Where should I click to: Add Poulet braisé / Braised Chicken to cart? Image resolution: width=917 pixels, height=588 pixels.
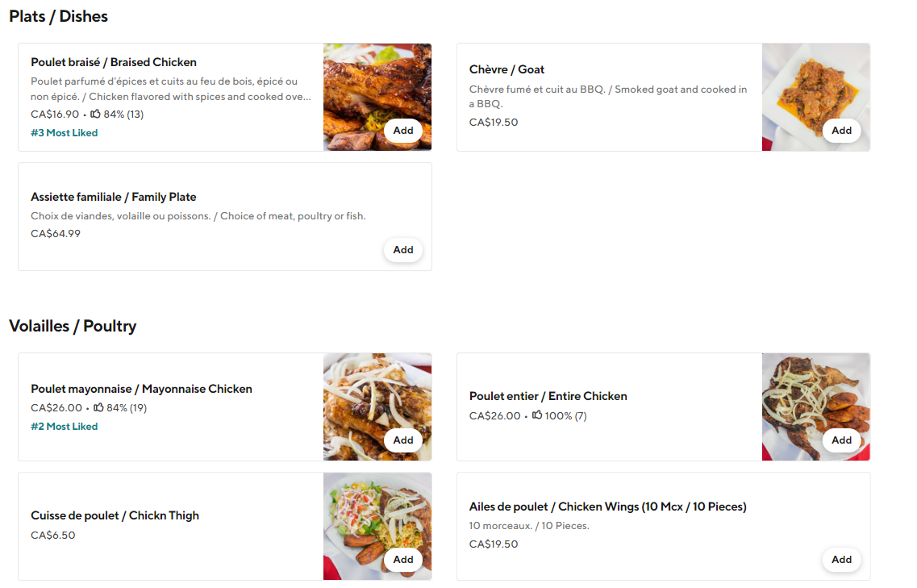403,131
